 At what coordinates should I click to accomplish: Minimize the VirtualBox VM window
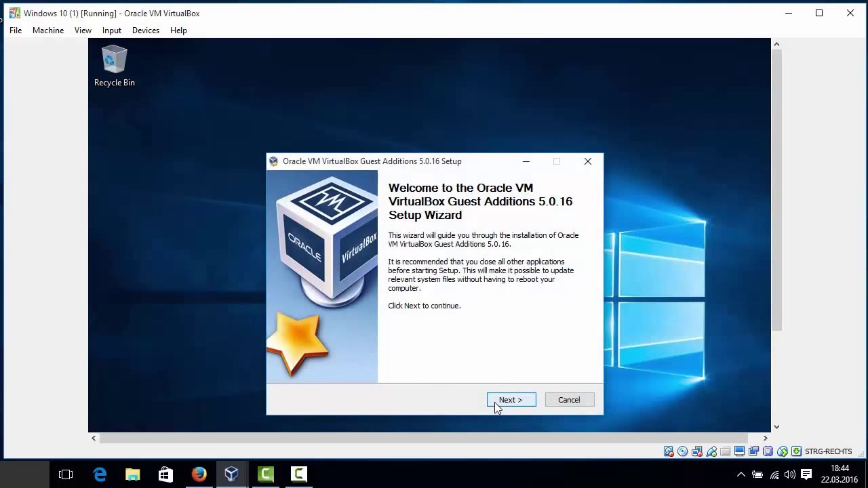(788, 13)
